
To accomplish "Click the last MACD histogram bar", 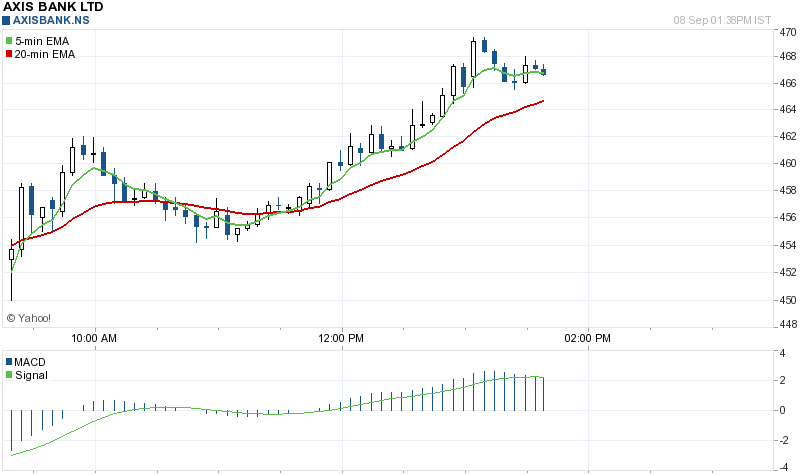I will tap(544, 394).
